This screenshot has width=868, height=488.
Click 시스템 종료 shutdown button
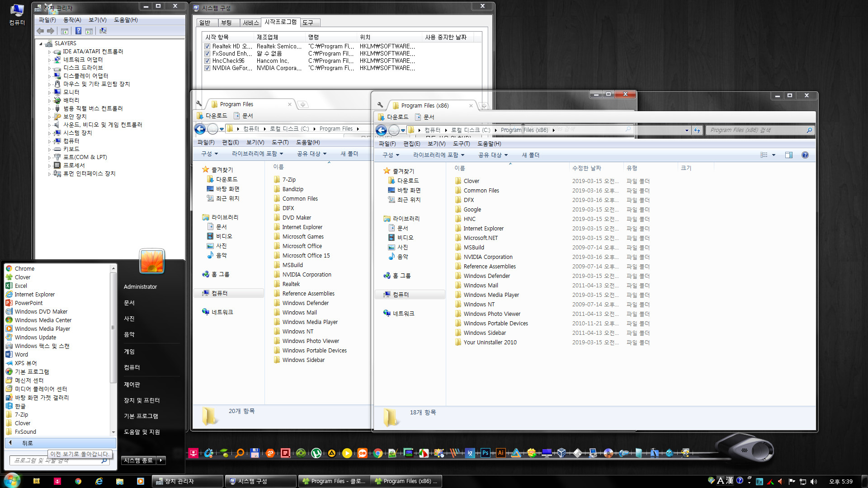[138, 460]
